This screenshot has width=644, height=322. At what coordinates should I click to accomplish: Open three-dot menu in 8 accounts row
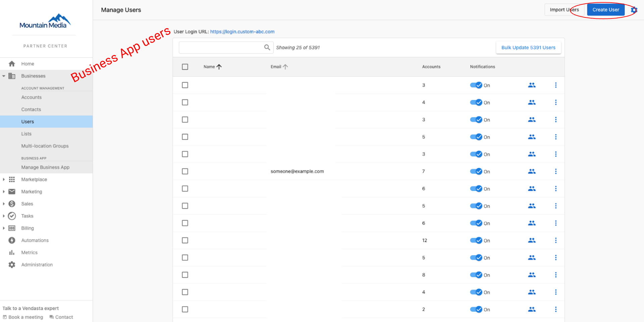(x=556, y=275)
